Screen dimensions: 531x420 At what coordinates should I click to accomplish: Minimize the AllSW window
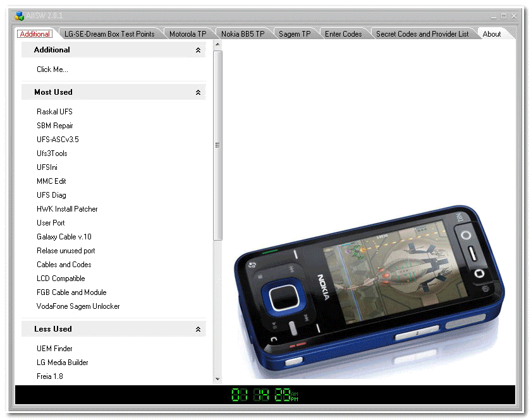pyautogui.click(x=494, y=16)
